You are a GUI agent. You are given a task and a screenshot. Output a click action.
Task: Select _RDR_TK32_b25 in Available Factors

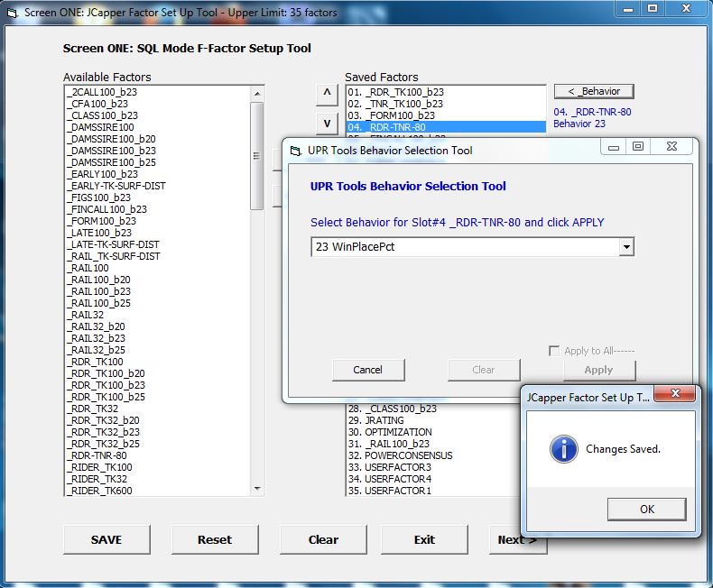tap(157, 444)
